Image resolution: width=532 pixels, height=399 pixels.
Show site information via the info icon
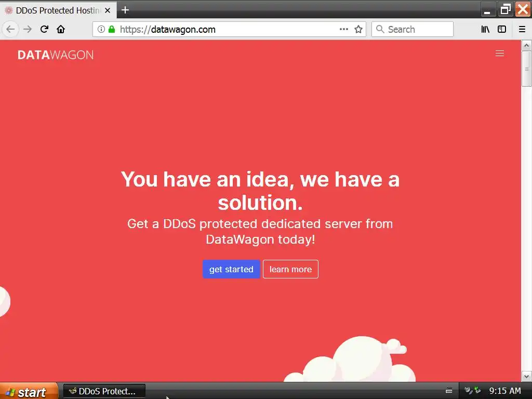click(x=101, y=29)
